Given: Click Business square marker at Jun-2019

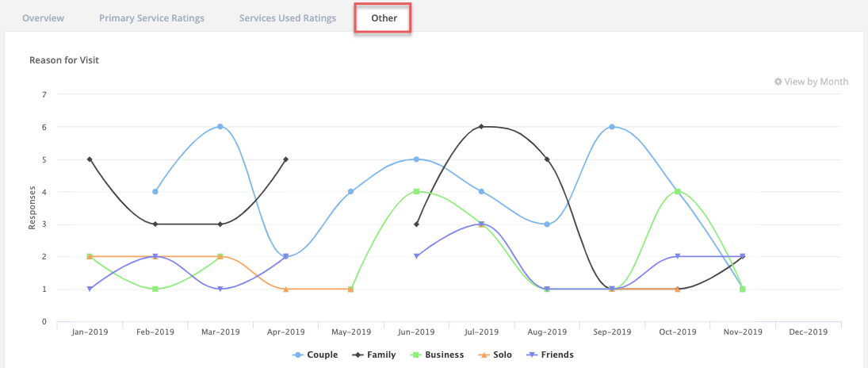Looking at the screenshot, I should [x=416, y=191].
